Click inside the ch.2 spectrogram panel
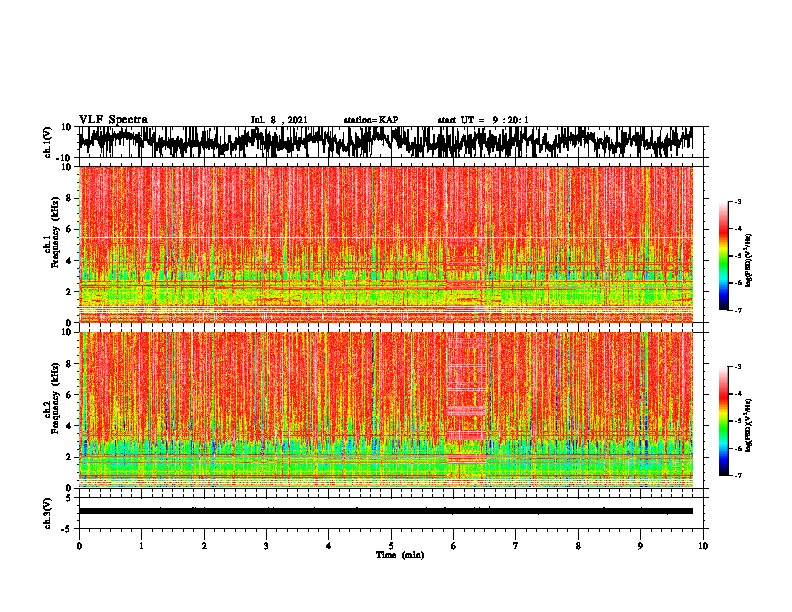Screen dimensions: 792x612 tap(385, 410)
